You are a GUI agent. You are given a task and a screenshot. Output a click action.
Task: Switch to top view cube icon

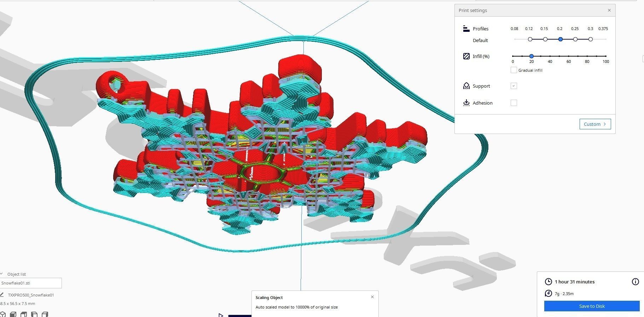(24, 314)
